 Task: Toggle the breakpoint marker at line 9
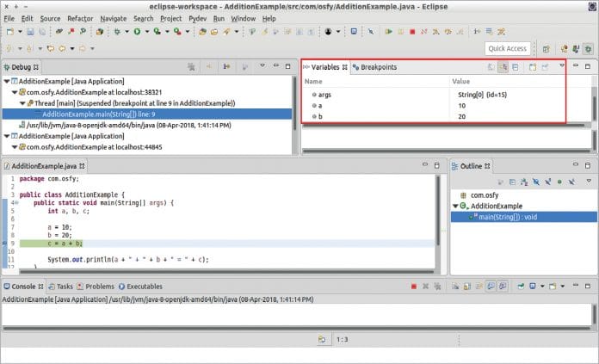tap(4, 244)
